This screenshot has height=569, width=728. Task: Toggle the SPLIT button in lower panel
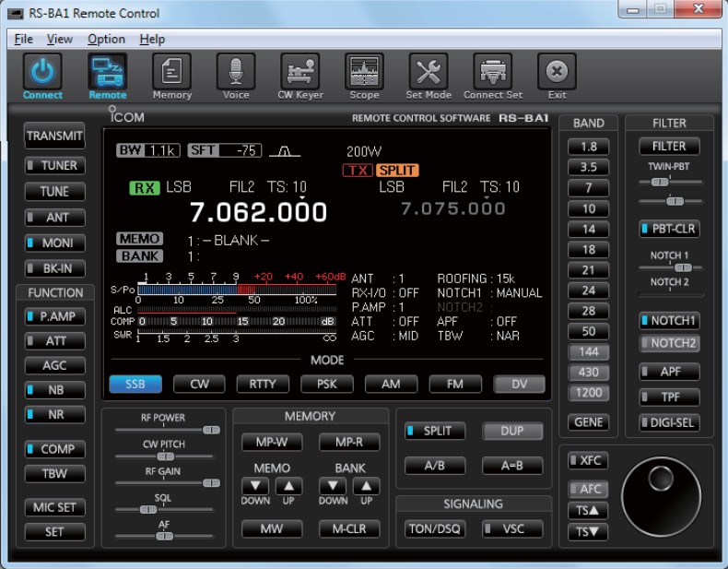[x=435, y=431]
